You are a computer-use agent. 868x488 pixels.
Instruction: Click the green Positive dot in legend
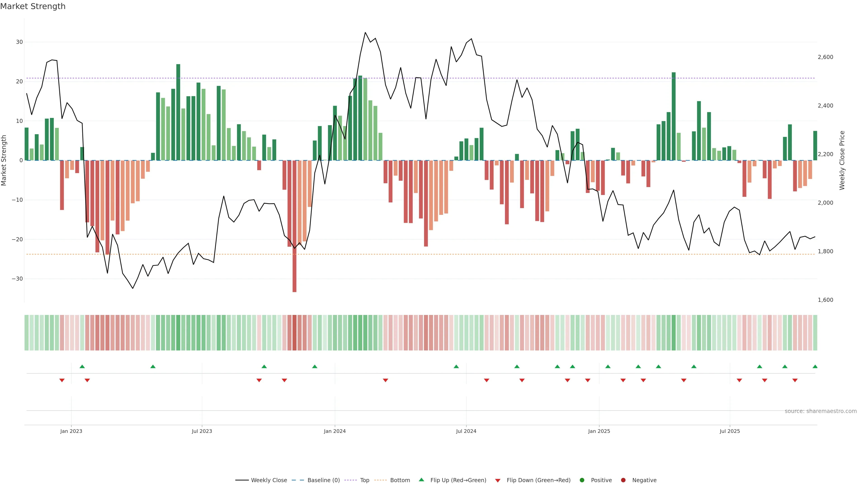pos(582,480)
